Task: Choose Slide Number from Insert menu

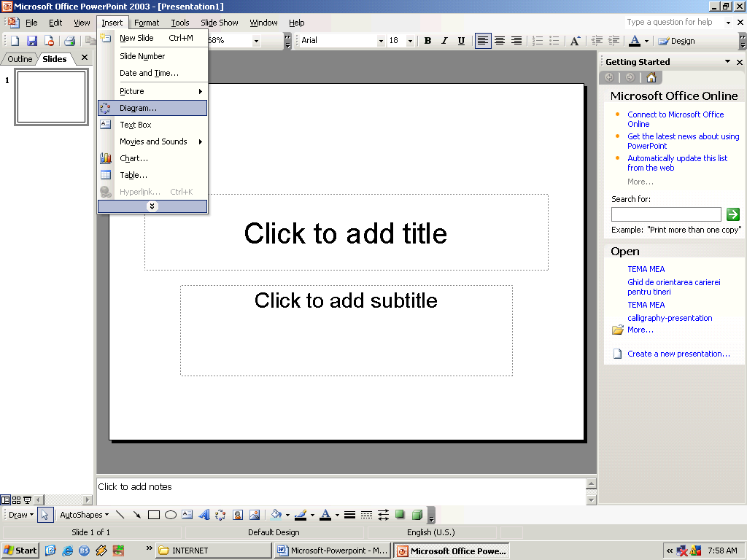Action: tap(152, 55)
